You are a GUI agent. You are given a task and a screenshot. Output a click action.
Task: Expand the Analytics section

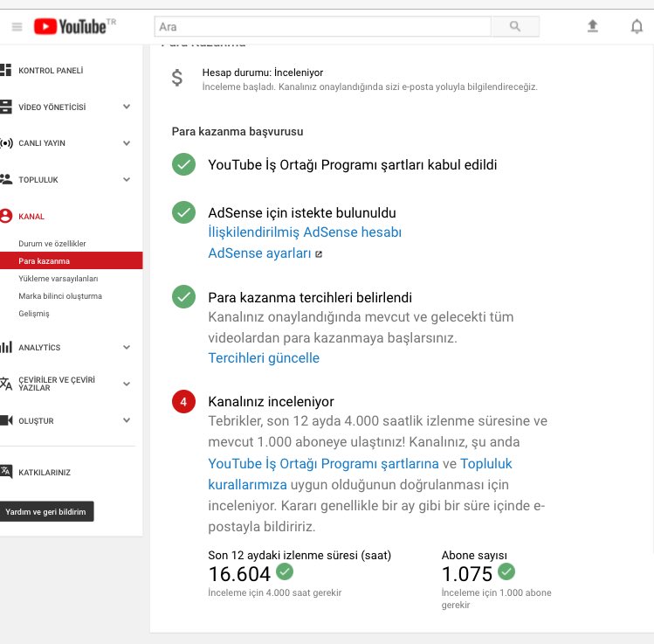127,347
